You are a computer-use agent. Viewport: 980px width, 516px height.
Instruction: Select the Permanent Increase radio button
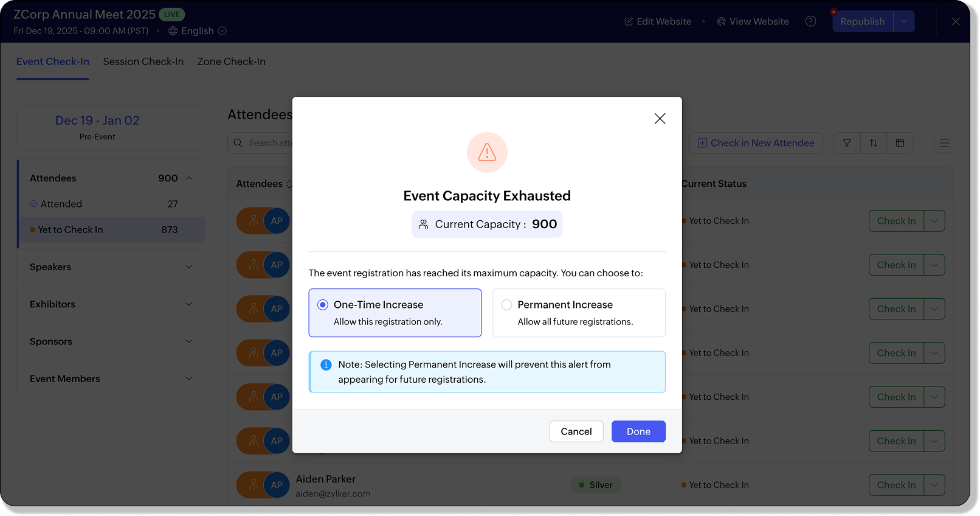click(x=506, y=305)
